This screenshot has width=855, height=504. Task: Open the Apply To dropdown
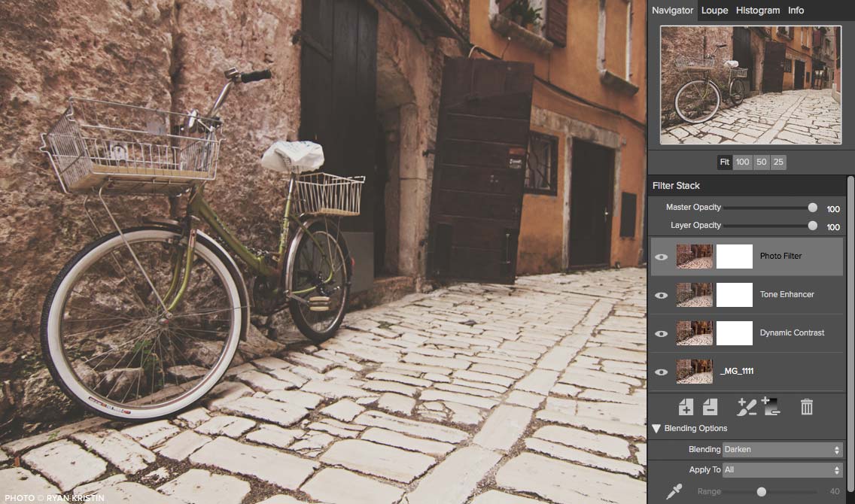782,470
